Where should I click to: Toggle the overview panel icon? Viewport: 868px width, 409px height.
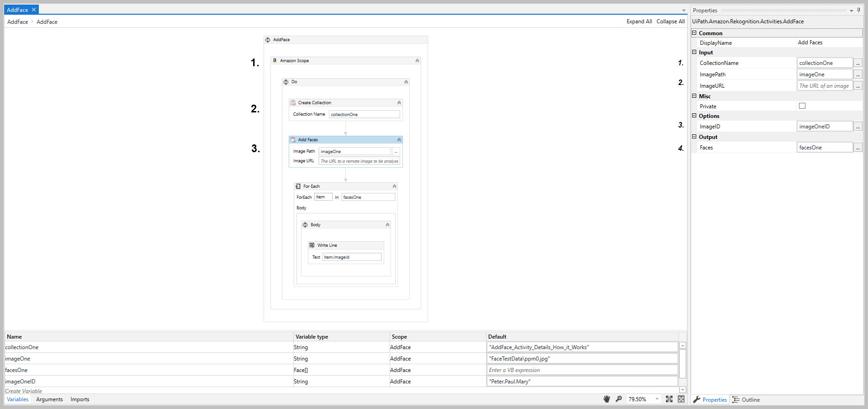[681, 399]
